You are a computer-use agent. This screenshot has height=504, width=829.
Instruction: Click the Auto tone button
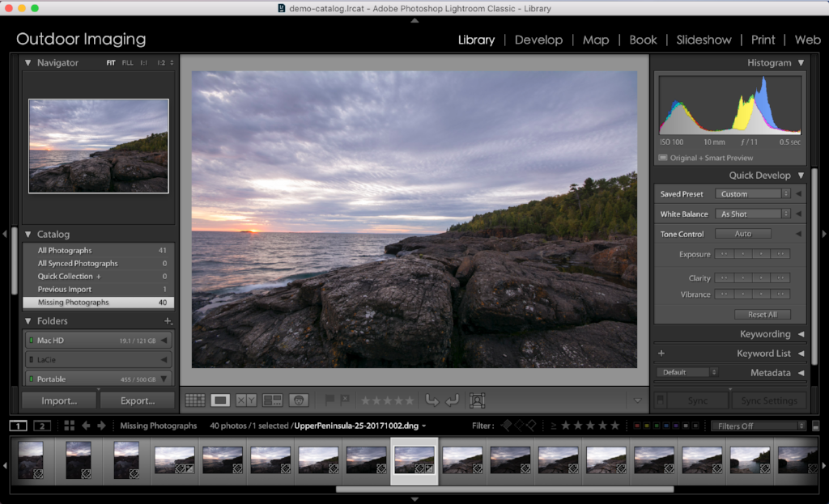coord(743,234)
